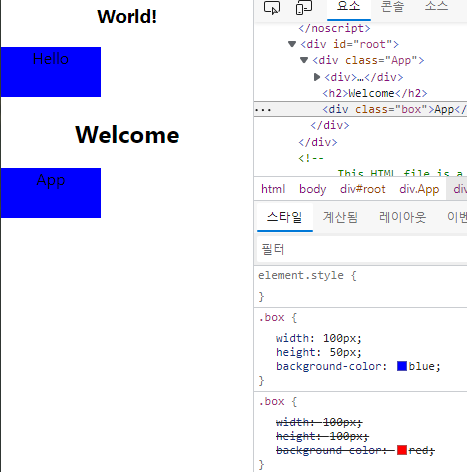
Task: Click the Welcome heading on the page
Action: (x=127, y=135)
